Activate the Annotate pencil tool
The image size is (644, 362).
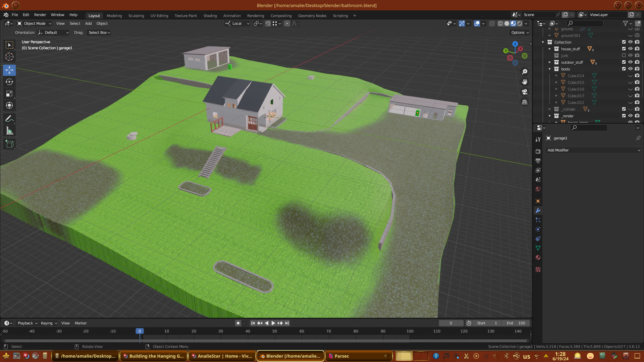tap(9, 119)
